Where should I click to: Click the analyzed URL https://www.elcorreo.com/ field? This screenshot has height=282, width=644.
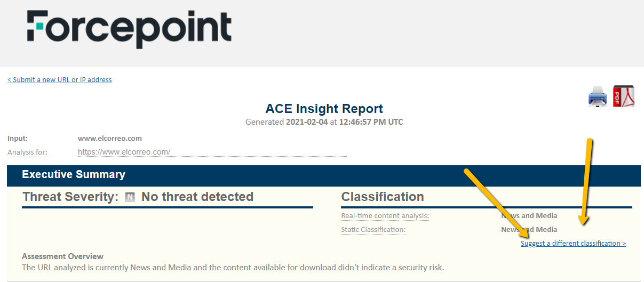coord(212,152)
